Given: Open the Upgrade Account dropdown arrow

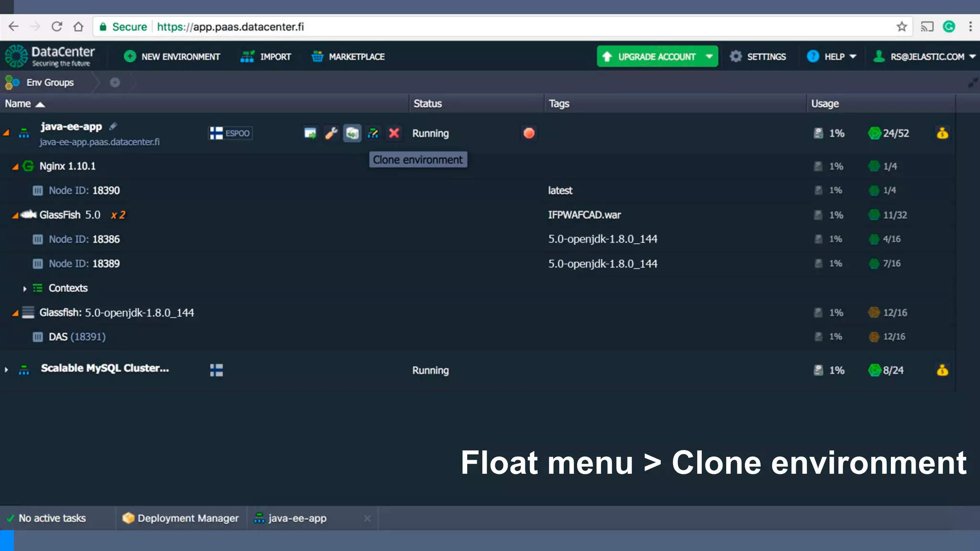Looking at the screenshot, I should (x=709, y=56).
